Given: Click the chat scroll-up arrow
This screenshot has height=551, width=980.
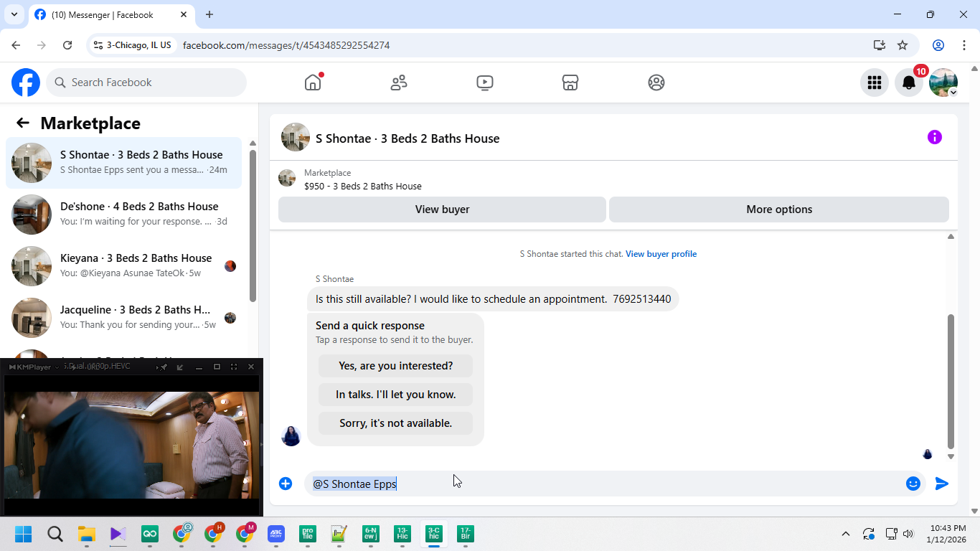Looking at the screenshot, I should (951, 237).
